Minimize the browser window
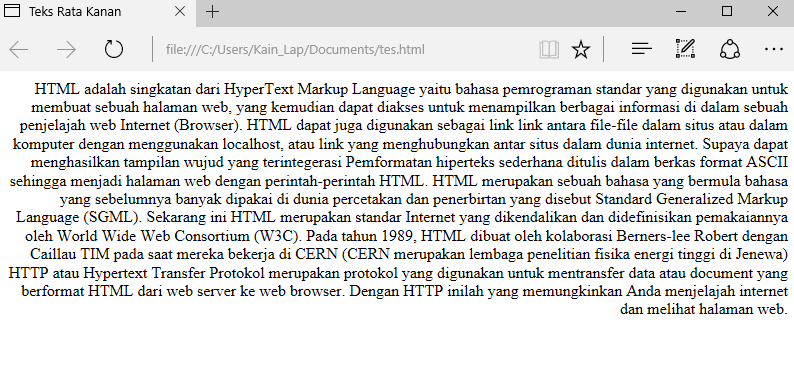 tap(681, 11)
